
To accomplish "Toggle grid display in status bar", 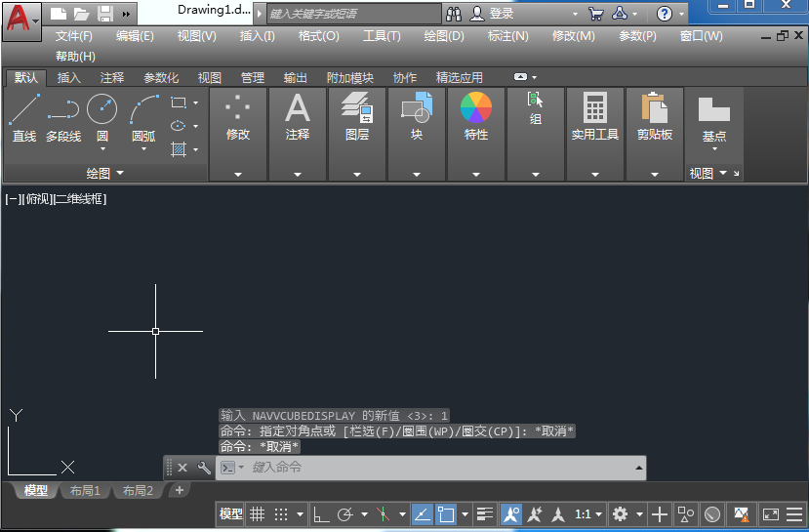I will point(257,513).
